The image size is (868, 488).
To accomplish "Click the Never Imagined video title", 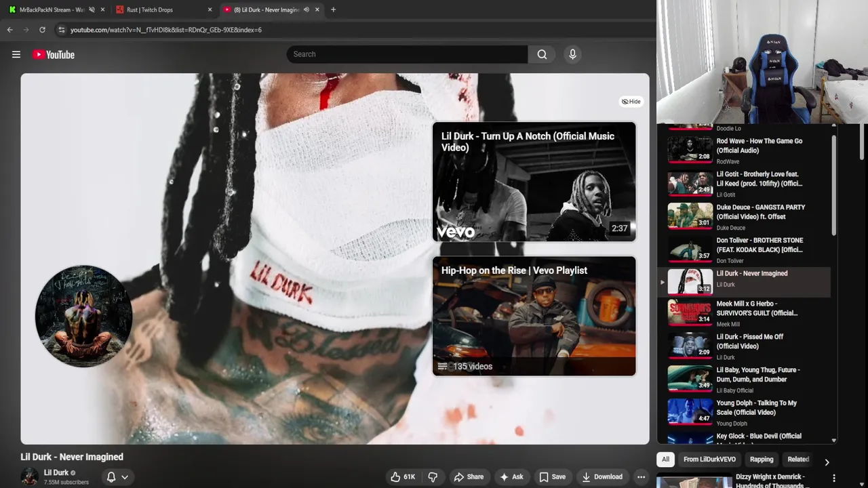I will (x=72, y=457).
